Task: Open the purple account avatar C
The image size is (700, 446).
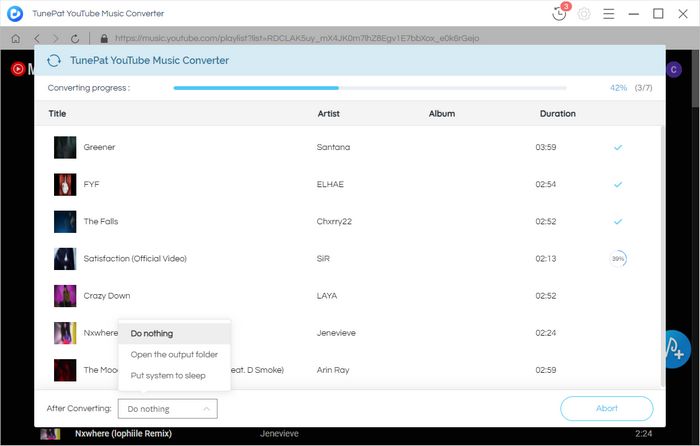Action: (x=674, y=69)
